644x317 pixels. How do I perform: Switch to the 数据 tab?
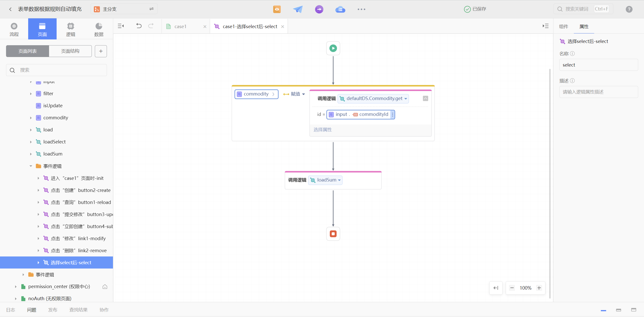[x=99, y=29]
